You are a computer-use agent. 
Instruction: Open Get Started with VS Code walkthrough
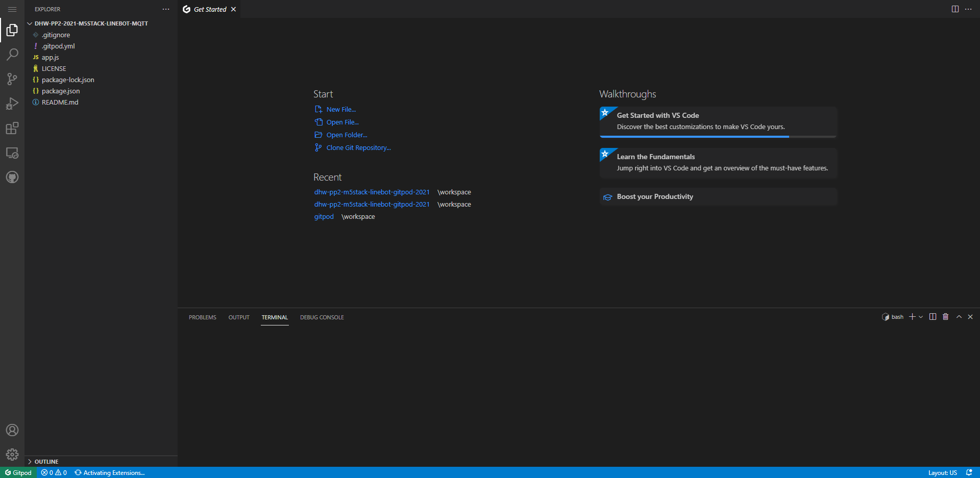(x=718, y=121)
